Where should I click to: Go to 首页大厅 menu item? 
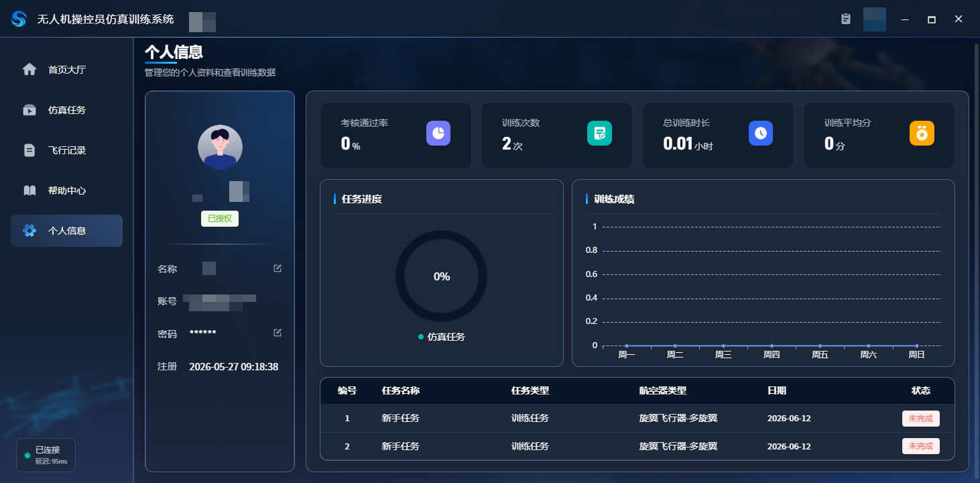click(67, 70)
